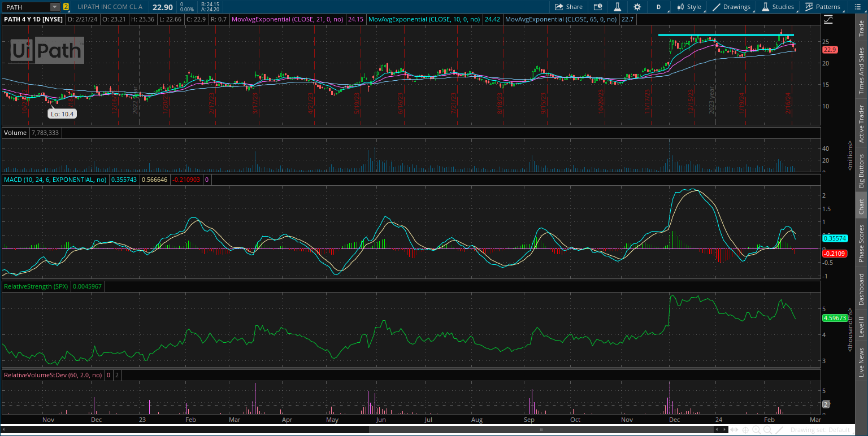This screenshot has width=868, height=436.
Task: Click the 22.9 price bubble on axis
Action: click(829, 50)
